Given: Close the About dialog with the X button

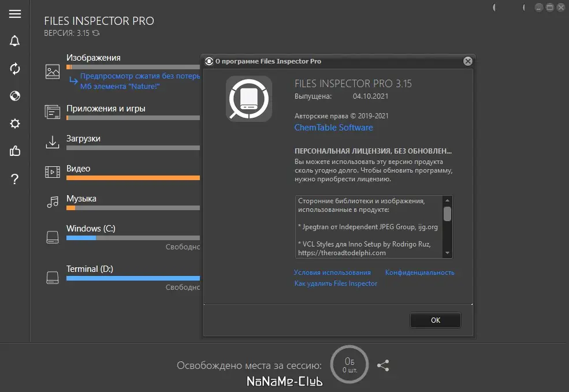Looking at the screenshot, I should [468, 61].
